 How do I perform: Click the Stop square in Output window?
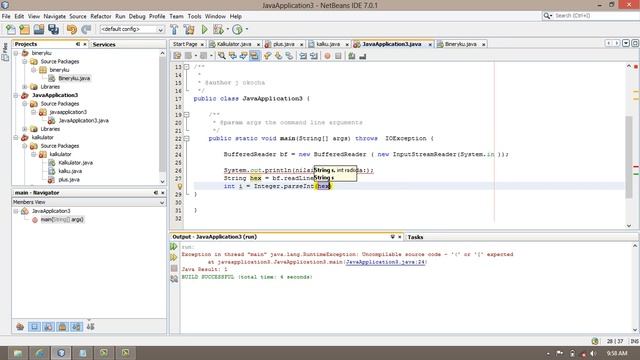[x=174, y=268]
